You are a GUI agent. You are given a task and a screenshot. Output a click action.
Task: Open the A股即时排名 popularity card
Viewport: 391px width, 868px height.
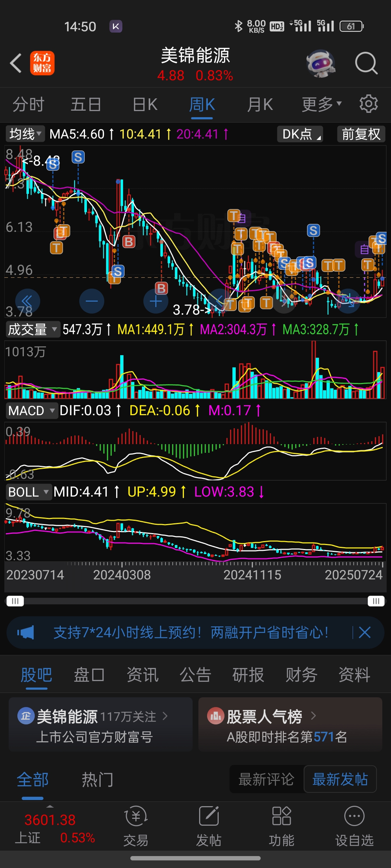click(290, 725)
